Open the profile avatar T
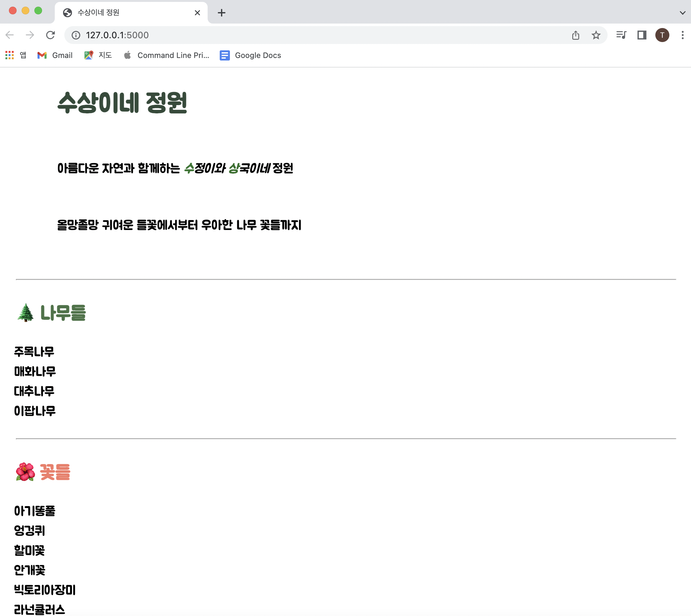Screen dimensions: 691x616 click(x=662, y=35)
